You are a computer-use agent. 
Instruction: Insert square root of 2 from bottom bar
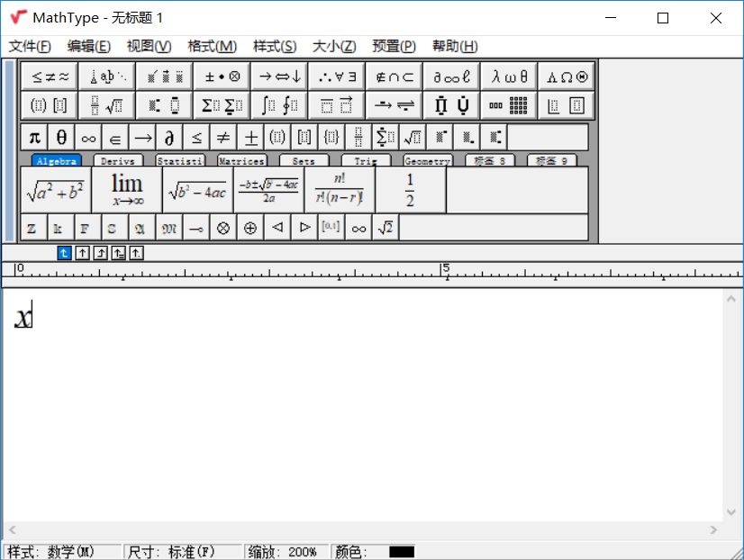385,228
